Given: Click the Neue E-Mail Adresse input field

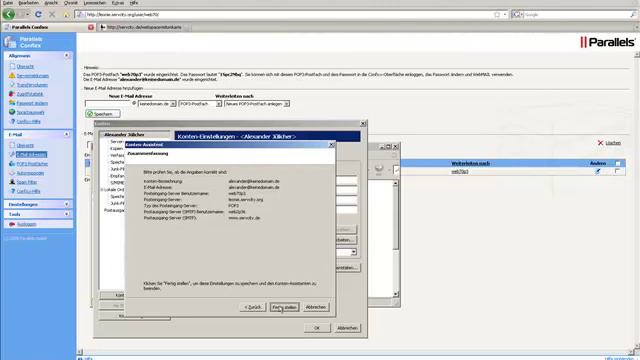Looking at the screenshot, I should 107,104.
